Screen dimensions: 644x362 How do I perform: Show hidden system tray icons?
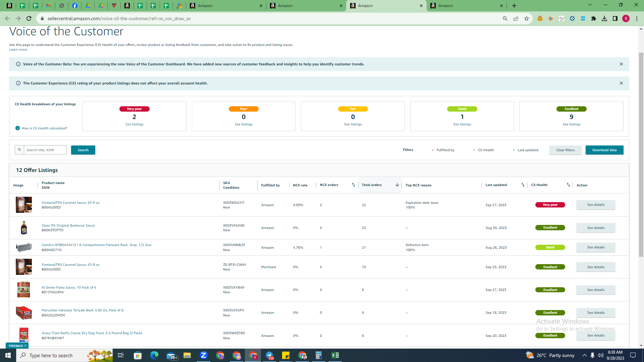(585, 355)
